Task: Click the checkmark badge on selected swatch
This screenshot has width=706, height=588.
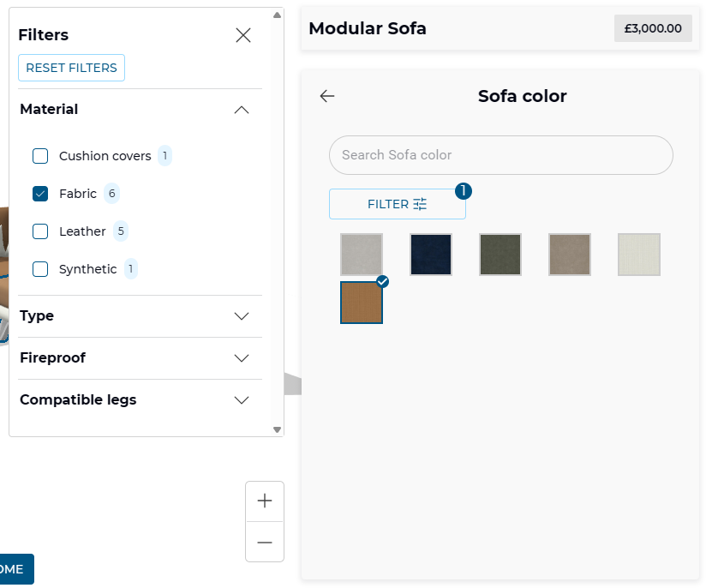Action: (381, 280)
